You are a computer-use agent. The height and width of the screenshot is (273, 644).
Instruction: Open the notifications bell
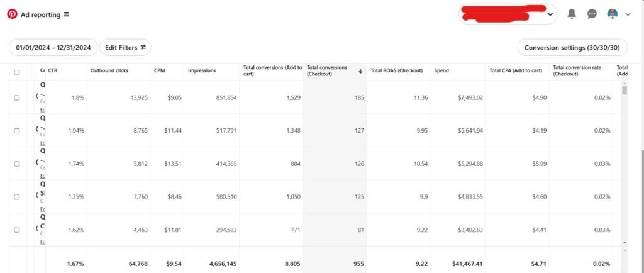coord(572,14)
